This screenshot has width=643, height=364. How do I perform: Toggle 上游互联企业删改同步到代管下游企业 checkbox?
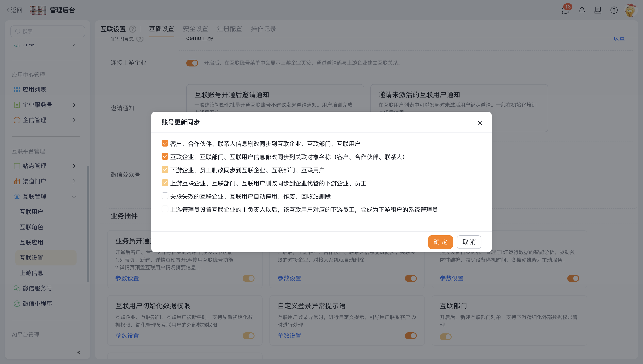pos(165,183)
